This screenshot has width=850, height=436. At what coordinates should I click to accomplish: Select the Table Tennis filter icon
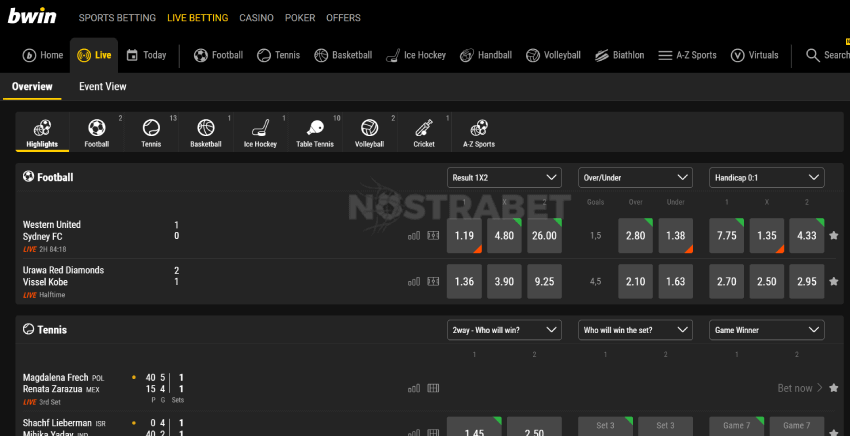315,133
